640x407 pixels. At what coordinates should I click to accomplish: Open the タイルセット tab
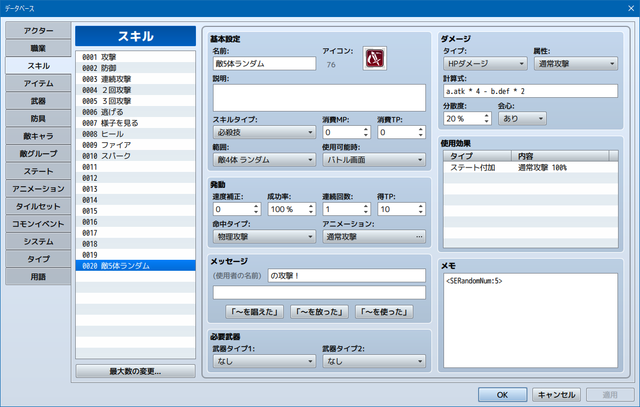click(38, 207)
